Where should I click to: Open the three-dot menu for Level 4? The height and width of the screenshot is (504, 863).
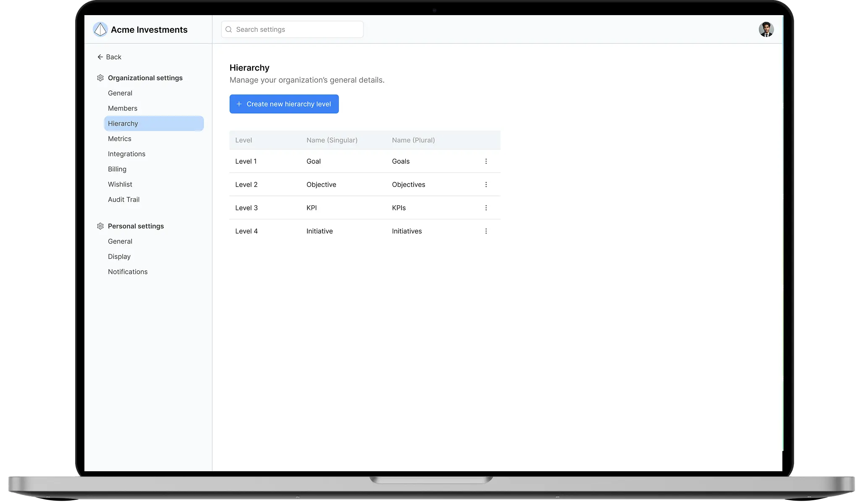tap(486, 231)
